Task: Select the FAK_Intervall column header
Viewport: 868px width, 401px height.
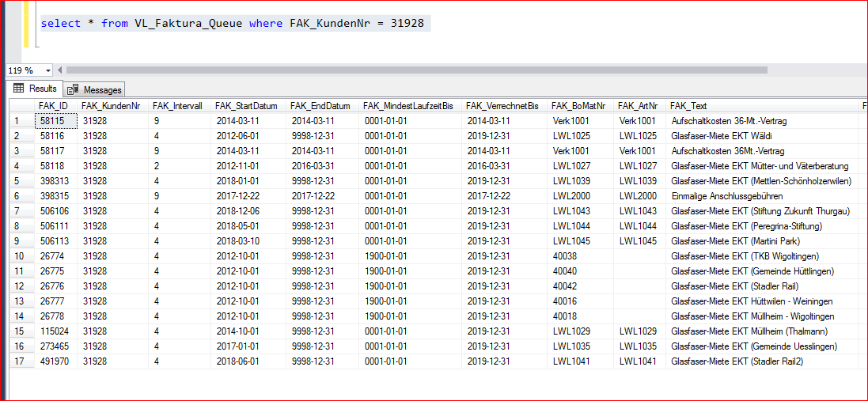Action: [x=180, y=106]
